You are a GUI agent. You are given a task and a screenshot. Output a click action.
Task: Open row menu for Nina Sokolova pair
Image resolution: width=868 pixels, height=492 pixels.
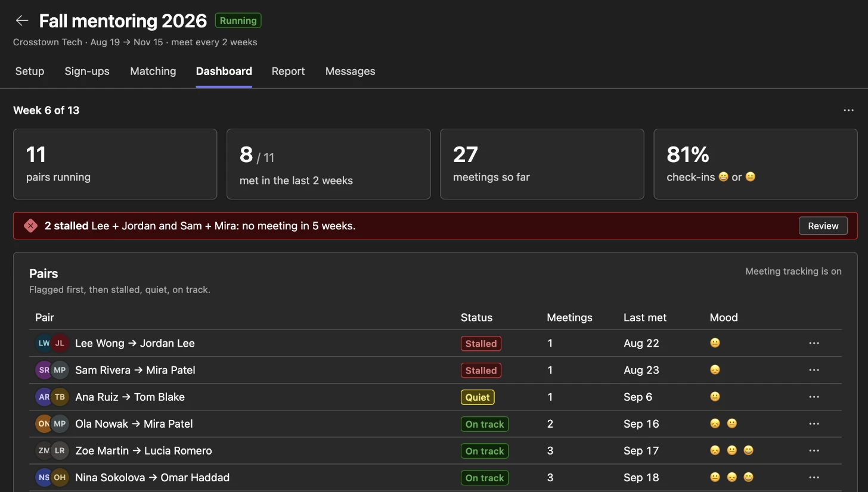(x=814, y=477)
